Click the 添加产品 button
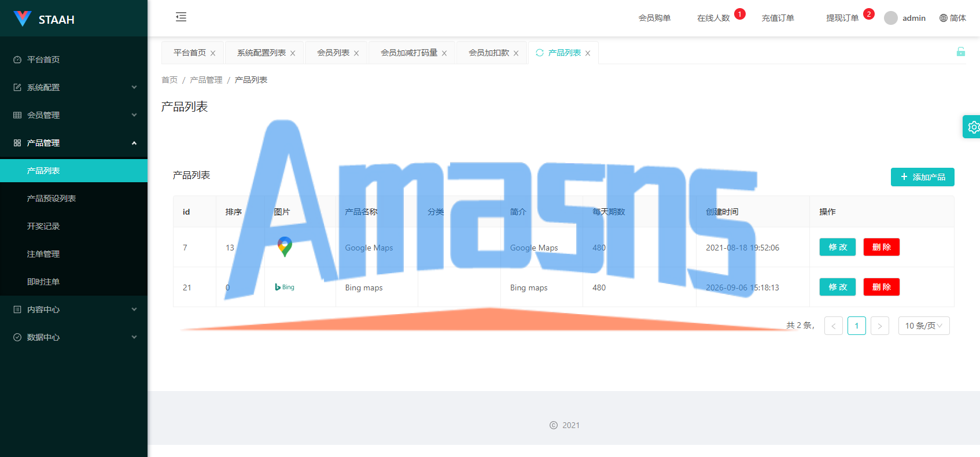The image size is (980, 457). [x=922, y=177]
